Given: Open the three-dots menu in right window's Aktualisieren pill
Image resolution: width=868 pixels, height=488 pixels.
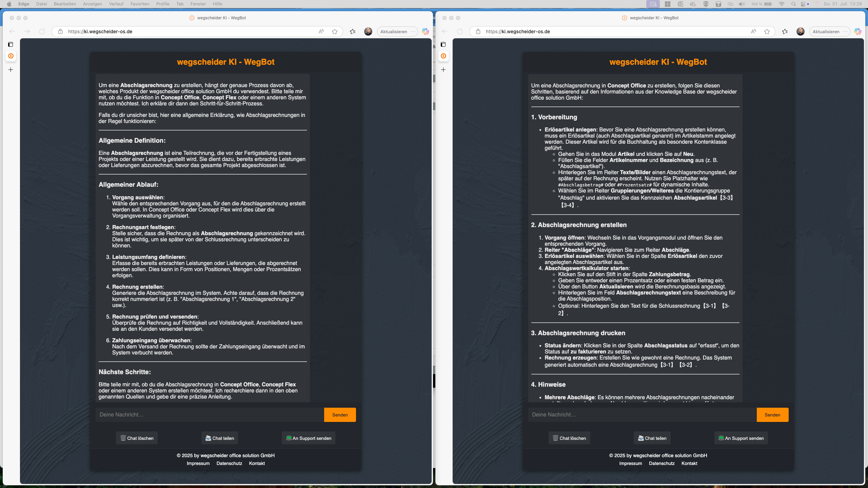Looking at the screenshot, I should pos(845,32).
